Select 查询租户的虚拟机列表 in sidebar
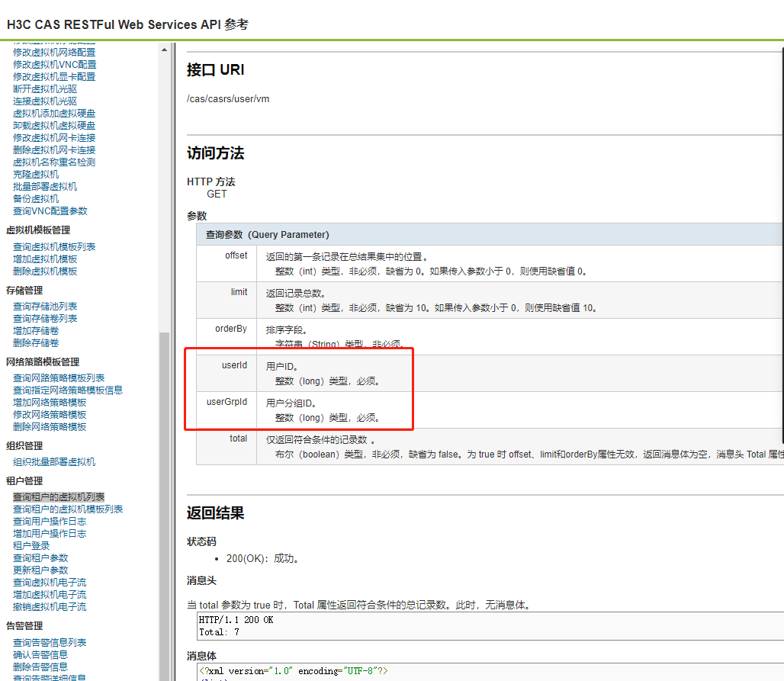This screenshot has height=681, width=784. (x=59, y=497)
